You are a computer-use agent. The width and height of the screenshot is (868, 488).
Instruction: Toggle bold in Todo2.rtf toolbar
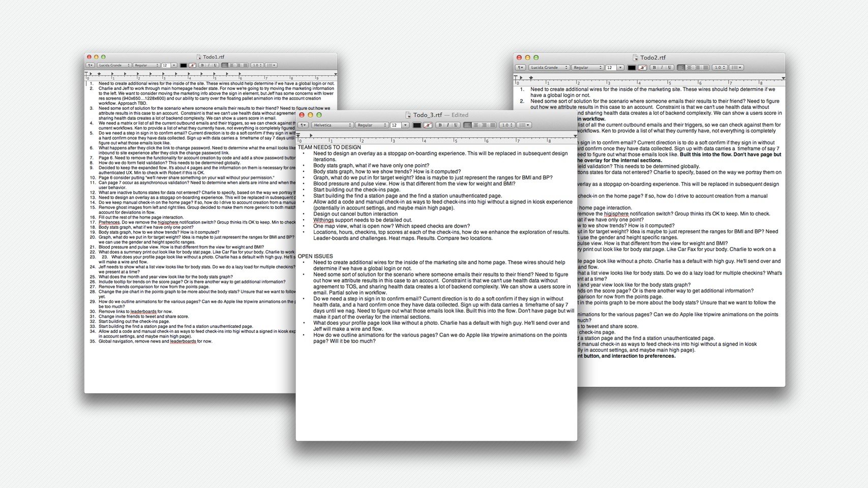point(654,68)
